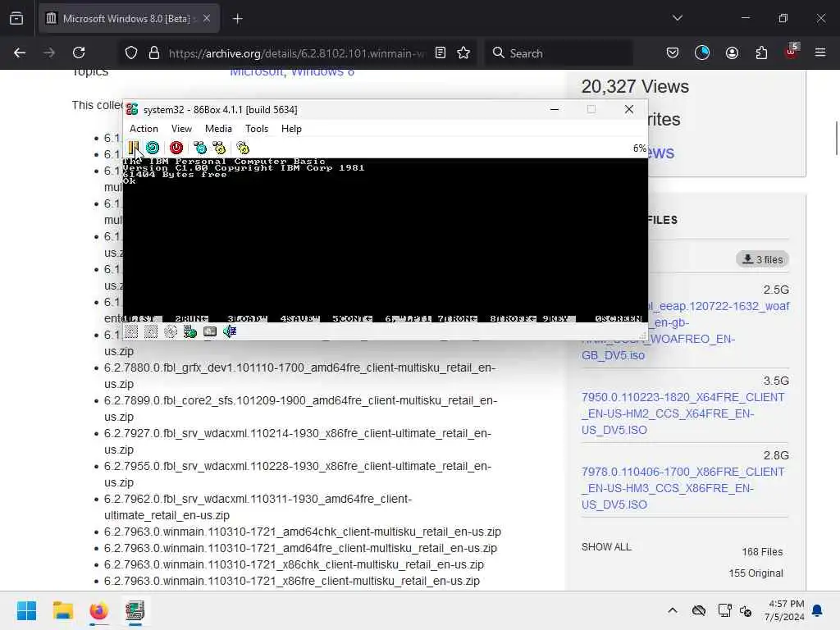840x630 pixels.
Task: Open the notification bell in the taskbar
Action: coord(818,610)
